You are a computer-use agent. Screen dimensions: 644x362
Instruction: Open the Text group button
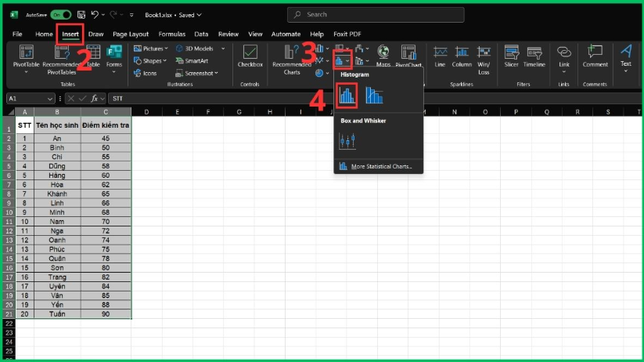pyautogui.click(x=626, y=59)
